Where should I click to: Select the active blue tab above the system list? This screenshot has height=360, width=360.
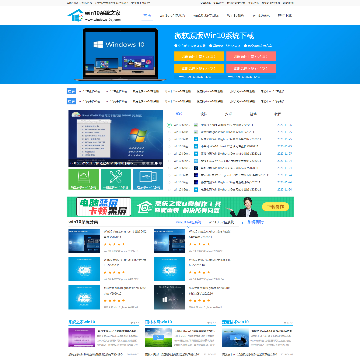(179, 114)
